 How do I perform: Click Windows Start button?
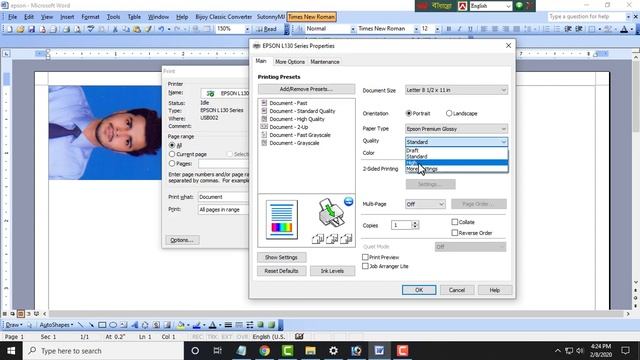11,351
